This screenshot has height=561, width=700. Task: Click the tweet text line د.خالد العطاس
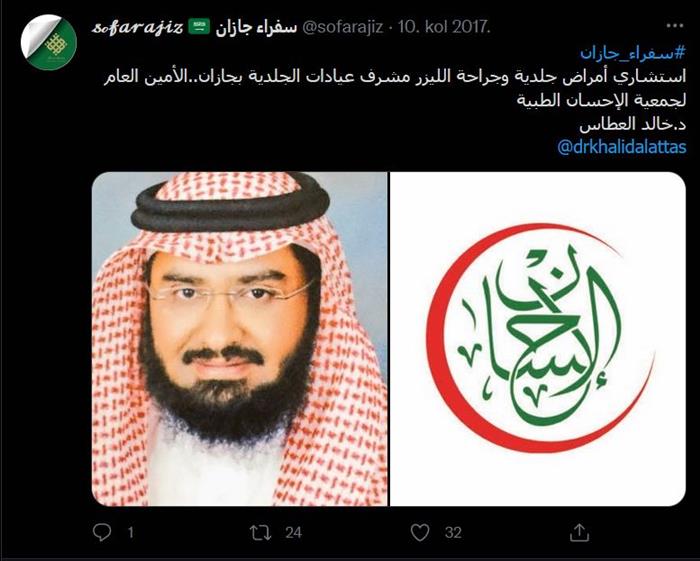pyautogui.click(x=633, y=124)
